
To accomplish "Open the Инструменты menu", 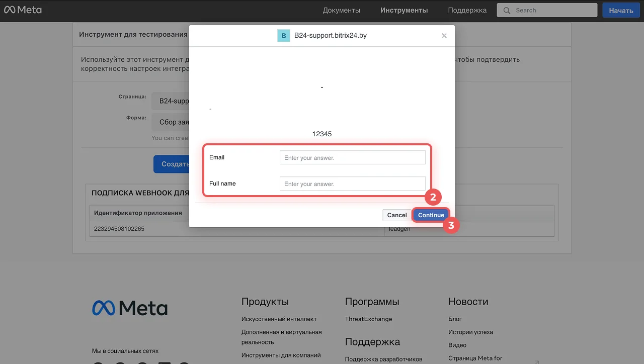I will (404, 10).
